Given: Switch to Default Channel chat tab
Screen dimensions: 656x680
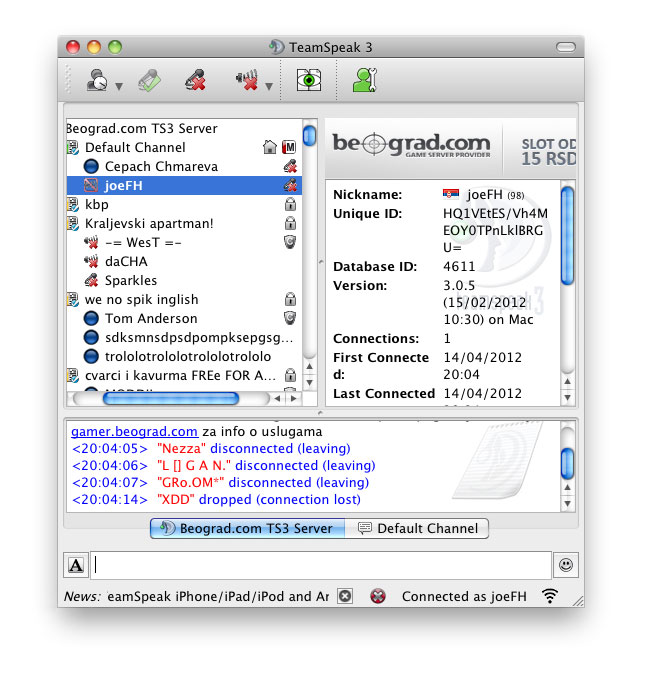Looking at the screenshot, I should pyautogui.click(x=417, y=529).
